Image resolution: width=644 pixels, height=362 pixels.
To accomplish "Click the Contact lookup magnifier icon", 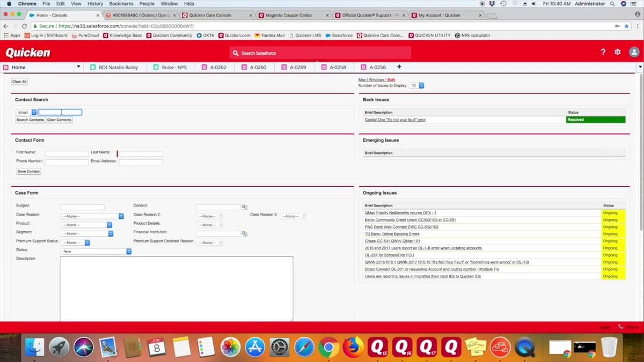I will (244, 207).
